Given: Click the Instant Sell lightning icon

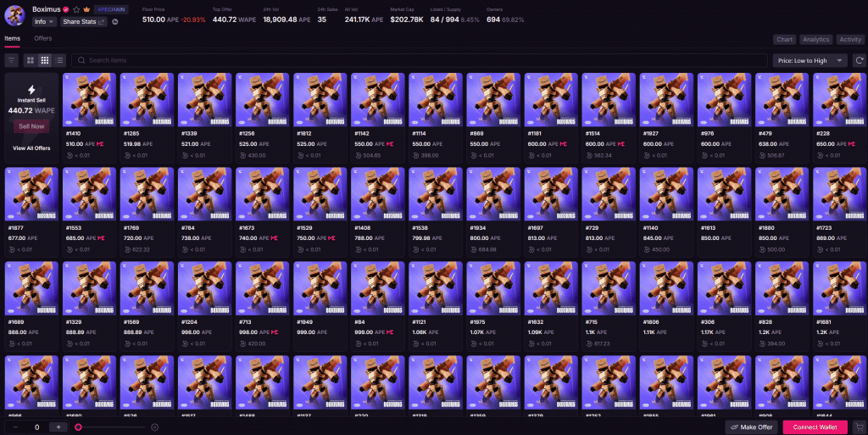Looking at the screenshot, I should click(x=31, y=90).
